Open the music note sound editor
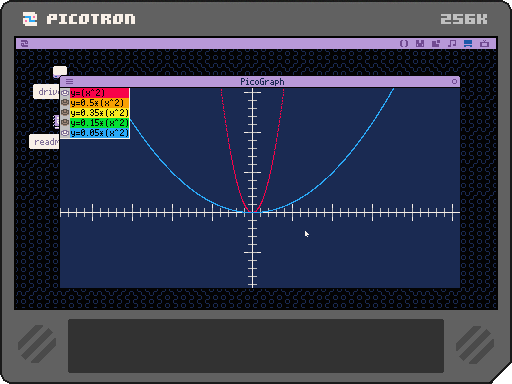Image resolution: width=512 pixels, height=384 pixels. coord(452,43)
